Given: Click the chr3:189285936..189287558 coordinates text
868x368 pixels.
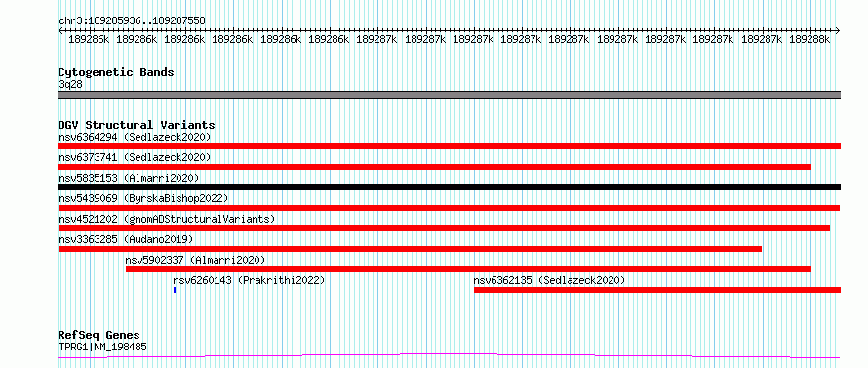Looking at the screenshot, I should click(132, 21).
